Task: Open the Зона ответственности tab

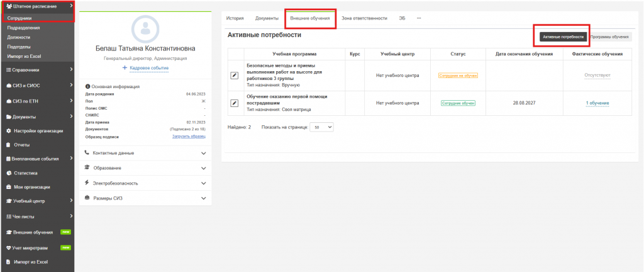Action: [x=364, y=18]
